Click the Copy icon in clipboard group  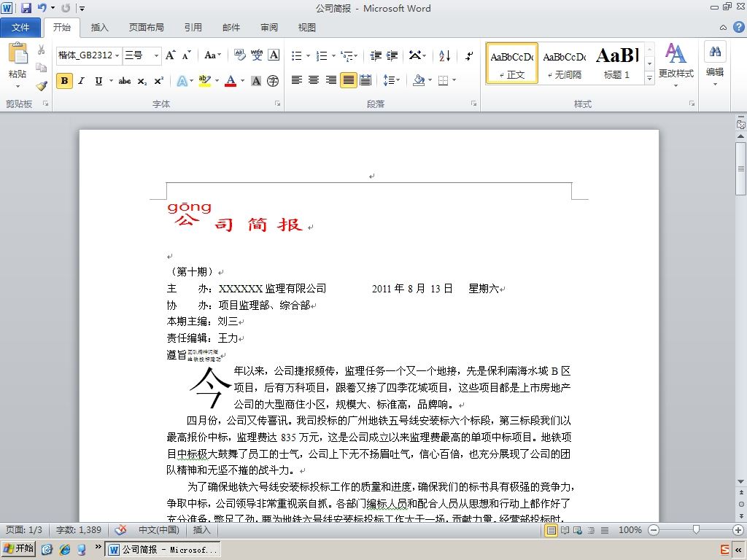tap(42, 67)
